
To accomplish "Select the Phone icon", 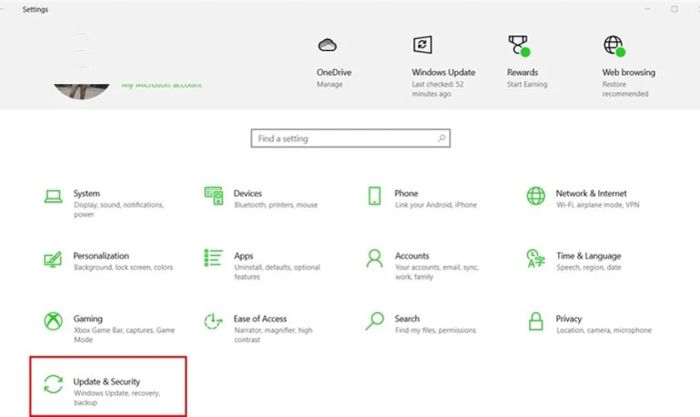I will (374, 196).
